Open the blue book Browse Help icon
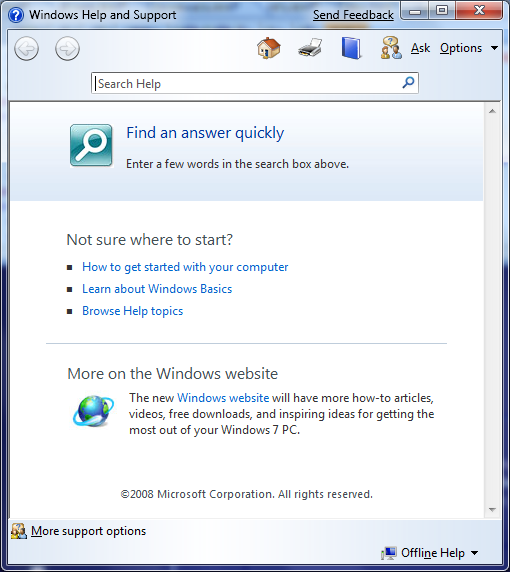The image size is (510, 572). pyautogui.click(x=351, y=48)
